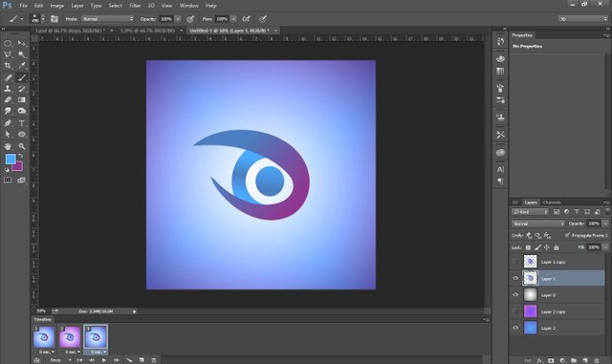
Task: Toggle Quick Mask mode
Action: pyautogui.click(x=8, y=181)
